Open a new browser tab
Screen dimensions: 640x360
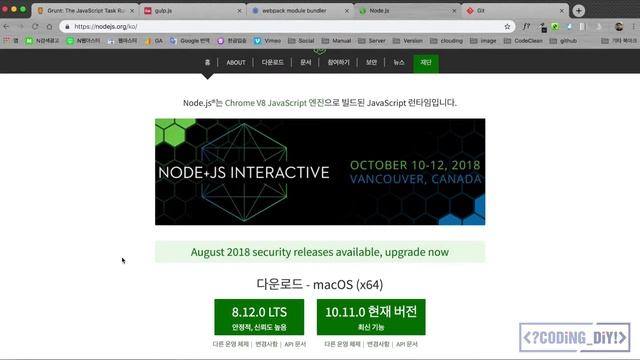578,11
